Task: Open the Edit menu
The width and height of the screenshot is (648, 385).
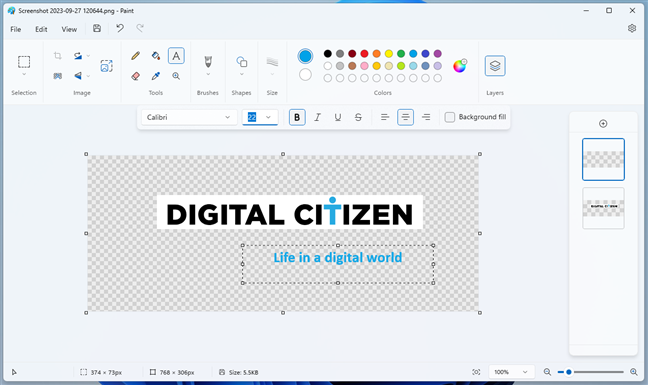Action: coord(41,29)
